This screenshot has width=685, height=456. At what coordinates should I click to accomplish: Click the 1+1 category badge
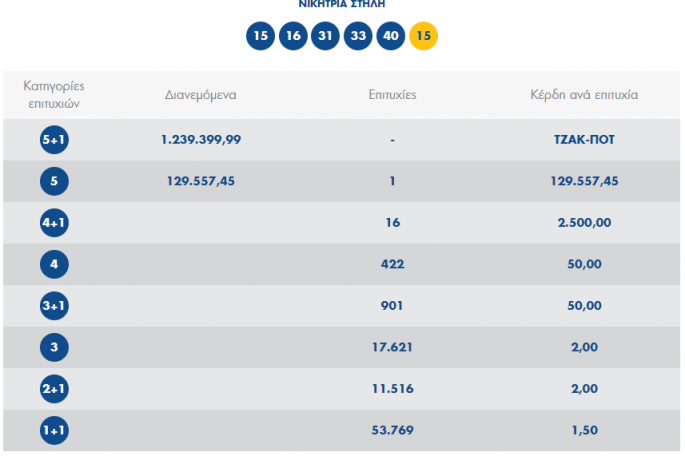pyautogui.click(x=53, y=431)
